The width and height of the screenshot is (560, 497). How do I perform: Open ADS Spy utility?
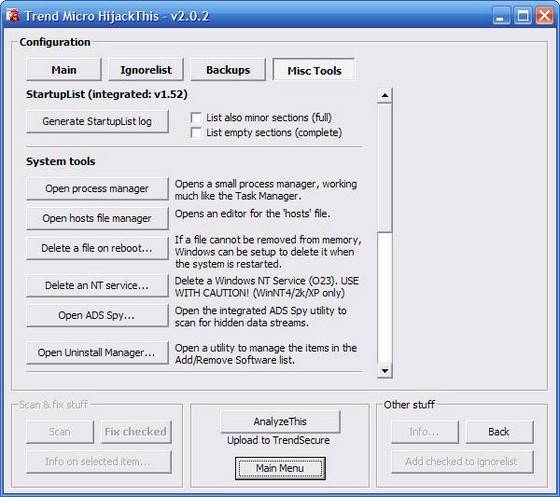[97, 315]
